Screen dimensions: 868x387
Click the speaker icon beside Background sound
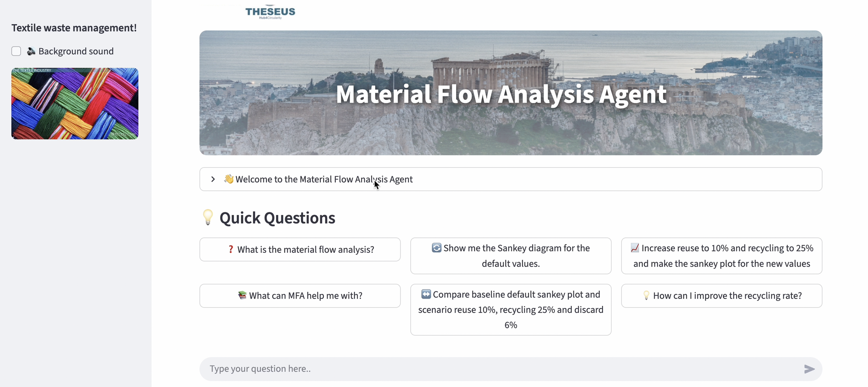click(31, 51)
